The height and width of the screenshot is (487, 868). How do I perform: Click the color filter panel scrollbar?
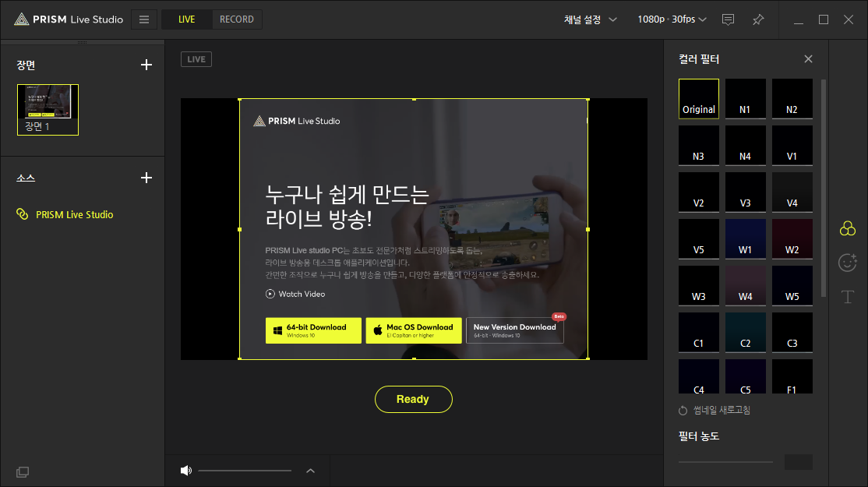[824, 188]
